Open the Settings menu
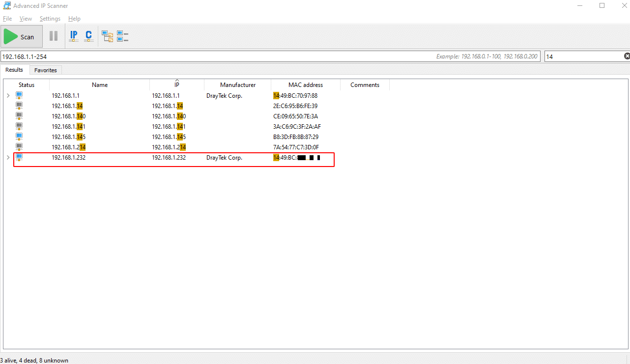The height and width of the screenshot is (364, 630). (x=50, y=19)
